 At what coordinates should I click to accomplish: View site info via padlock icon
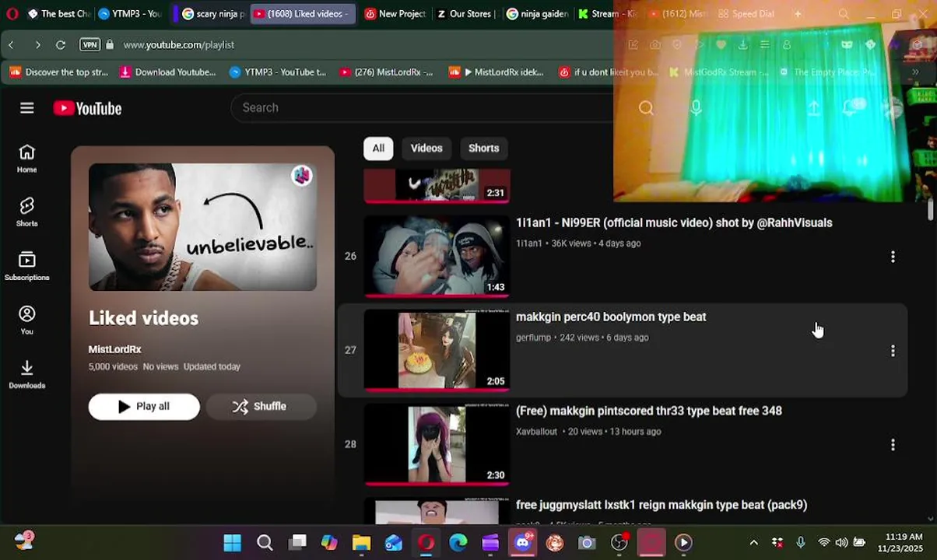(x=110, y=45)
